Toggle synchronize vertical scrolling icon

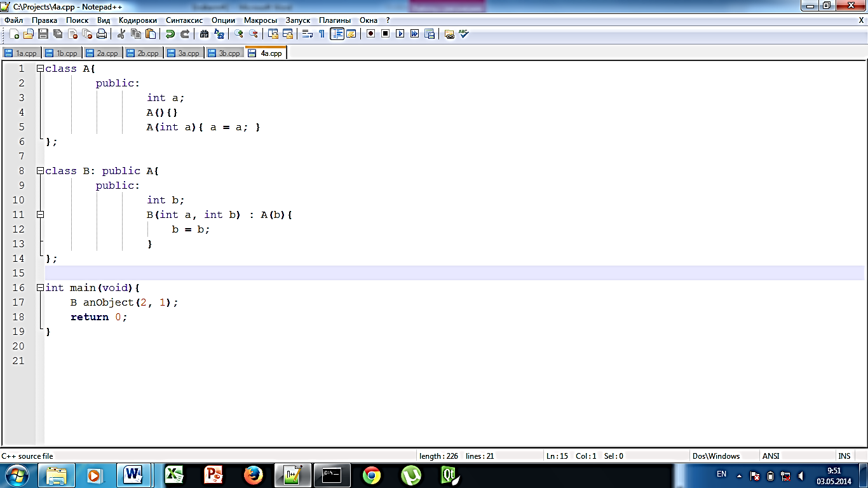(x=273, y=34)
